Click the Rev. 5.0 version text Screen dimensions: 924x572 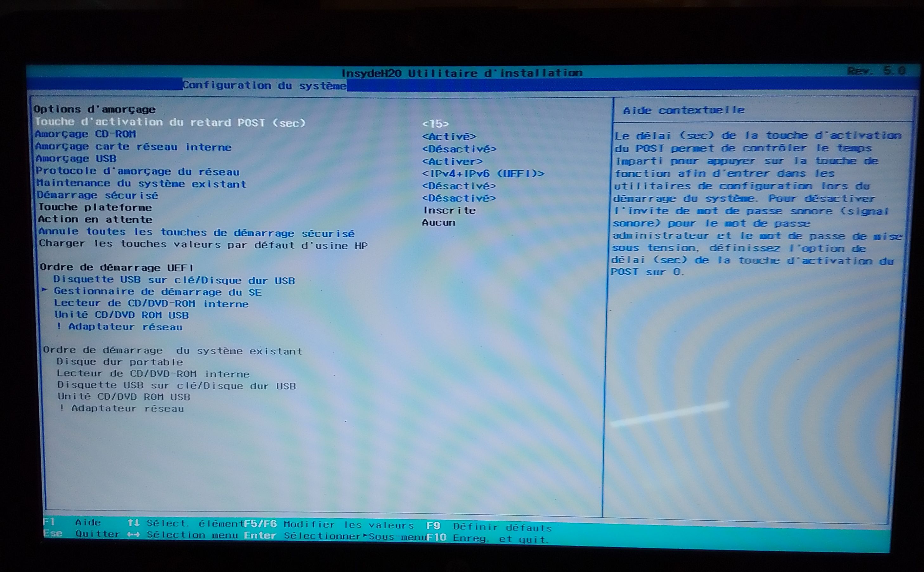pos(876,71)
